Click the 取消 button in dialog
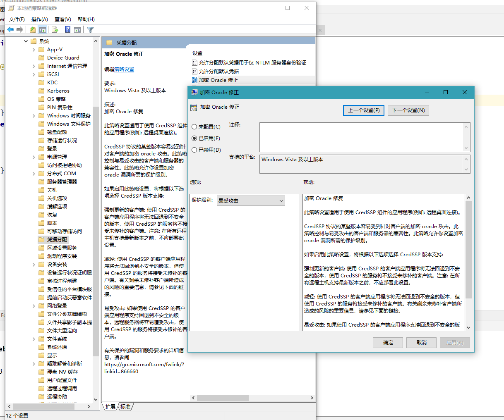The height and width of the screenshot is (420, 504). pos(422,343)
